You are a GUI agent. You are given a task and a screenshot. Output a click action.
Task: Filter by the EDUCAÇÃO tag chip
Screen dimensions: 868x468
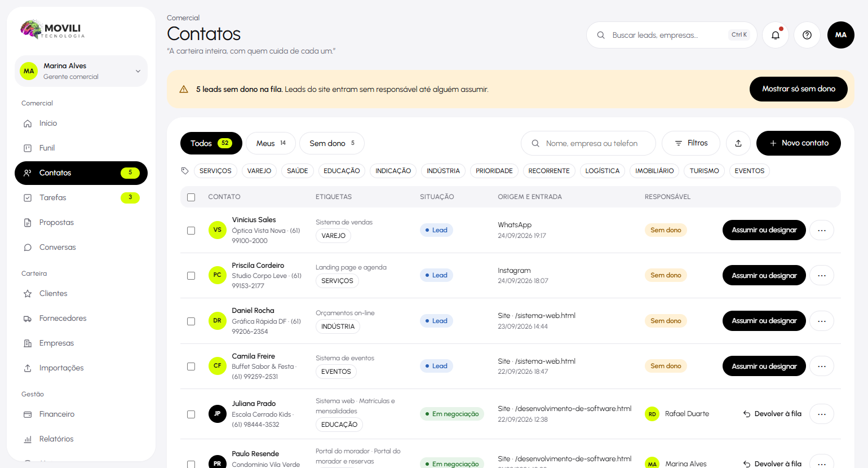coord(342,171)
